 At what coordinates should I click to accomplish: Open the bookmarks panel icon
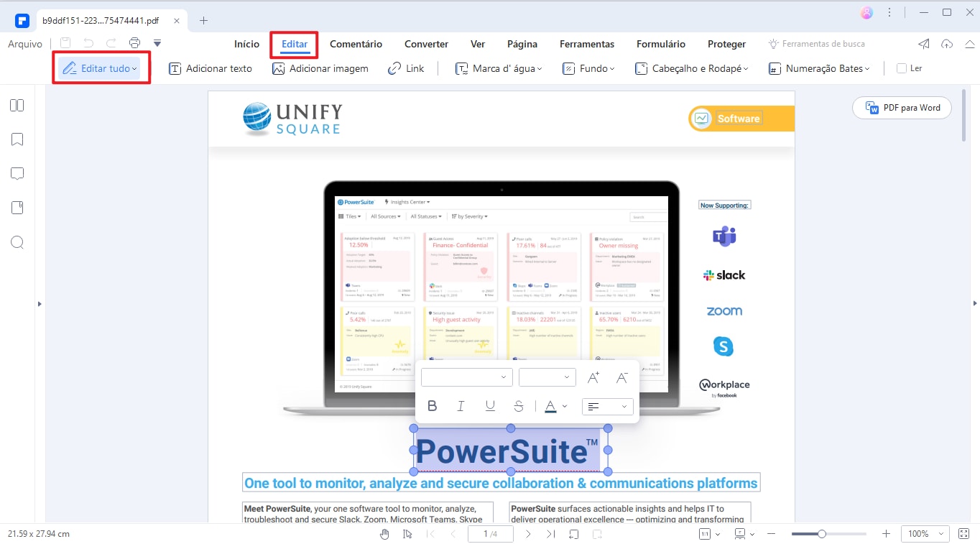click(17, 139)
